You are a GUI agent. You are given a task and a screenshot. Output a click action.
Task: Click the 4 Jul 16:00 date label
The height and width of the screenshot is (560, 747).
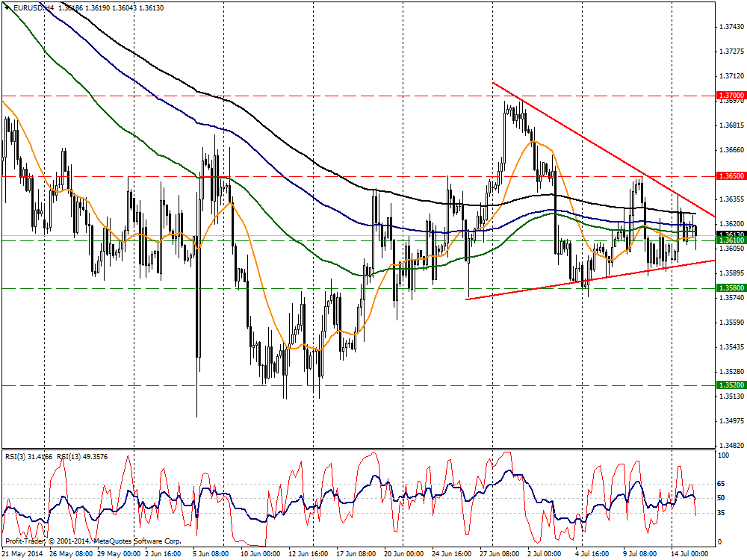click(x=592, y=554)
